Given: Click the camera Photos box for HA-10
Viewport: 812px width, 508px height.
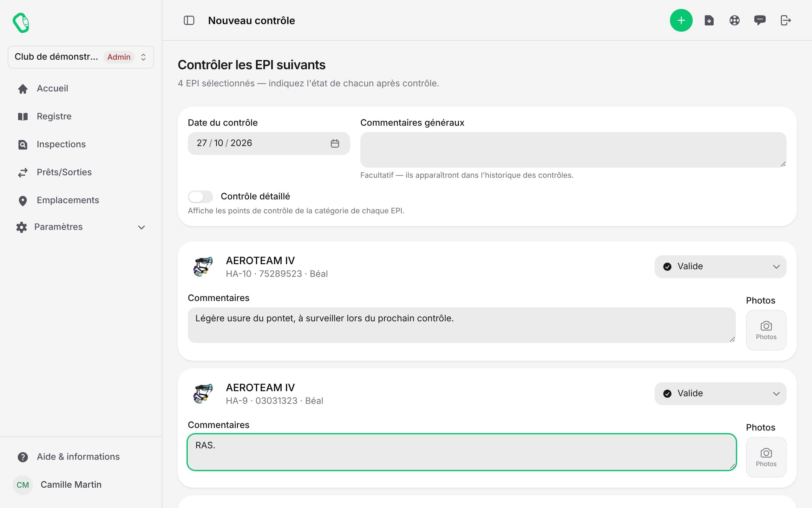Looking at the screenshot, I should click(x=766, y=330).
